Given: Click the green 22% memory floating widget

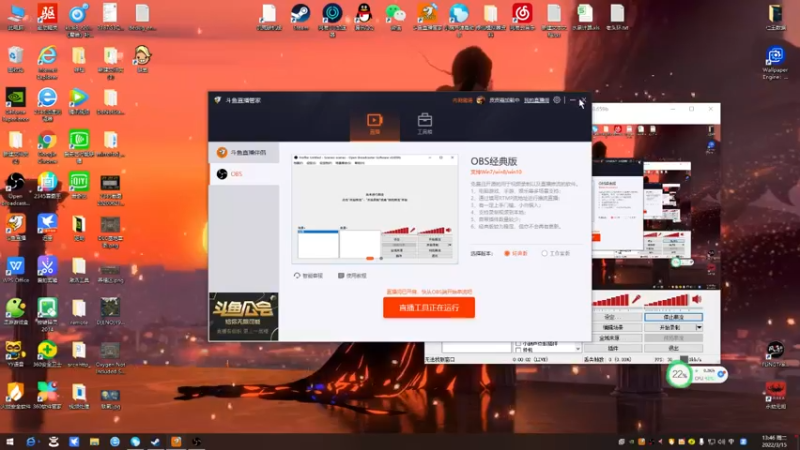Looking at the screenshot, I should tap(679, 375).
